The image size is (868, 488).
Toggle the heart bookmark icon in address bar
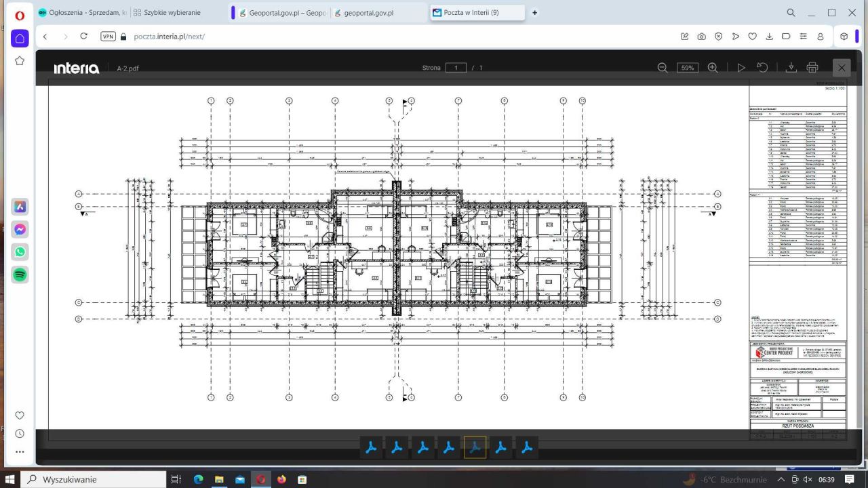coord(752,37)
